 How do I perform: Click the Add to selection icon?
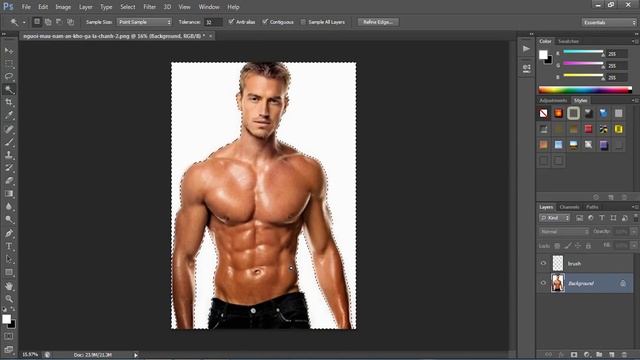48,22
